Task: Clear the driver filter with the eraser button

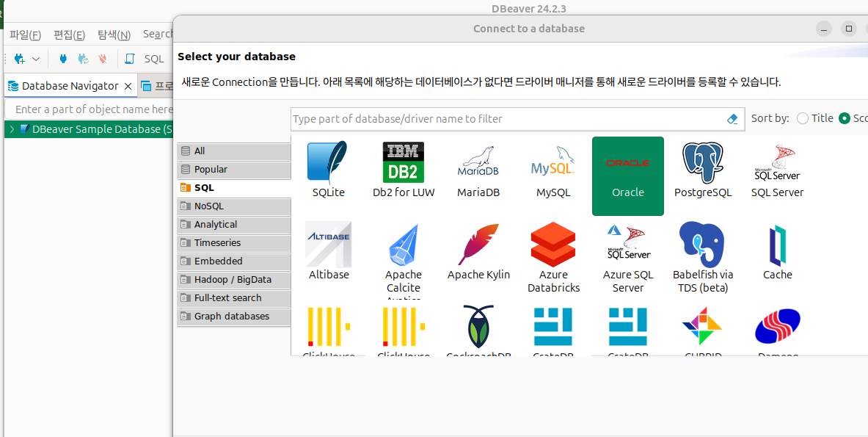Action: click(732, 118)
